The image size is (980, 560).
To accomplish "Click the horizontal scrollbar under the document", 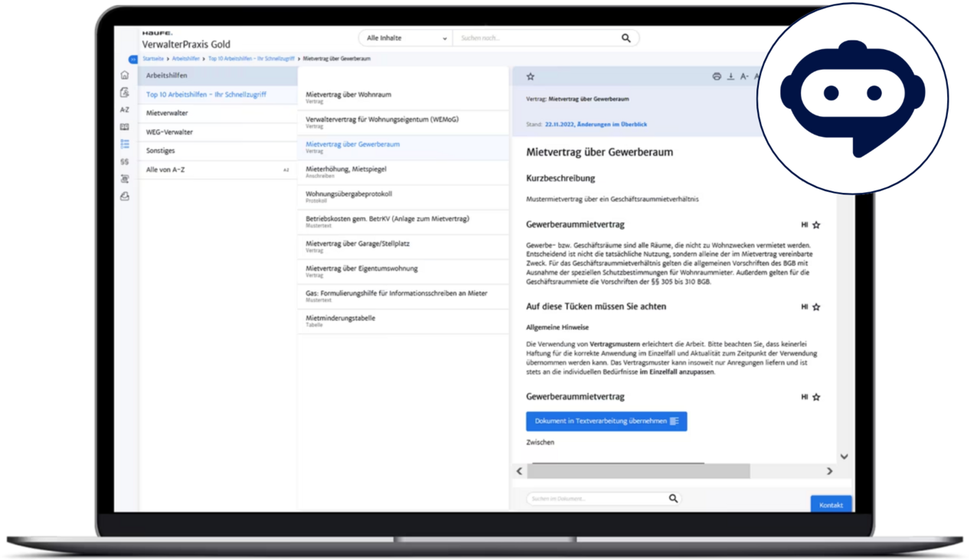I will click(639, 471).
